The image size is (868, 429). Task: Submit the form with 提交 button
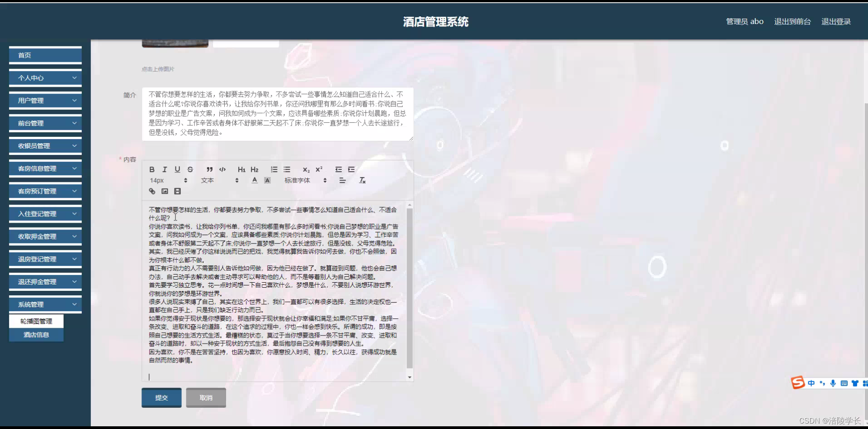[x=161, y=397]
